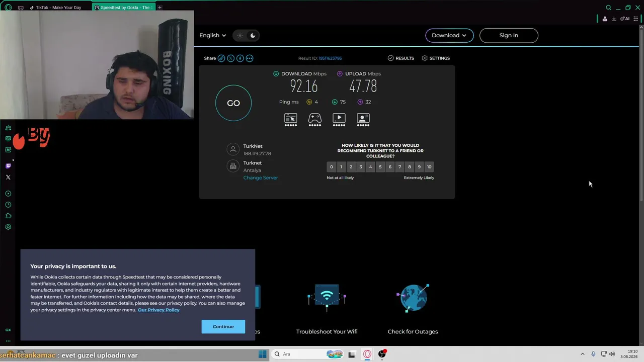
Task: Open X in the browser sidebar
Action: (8, 177)
